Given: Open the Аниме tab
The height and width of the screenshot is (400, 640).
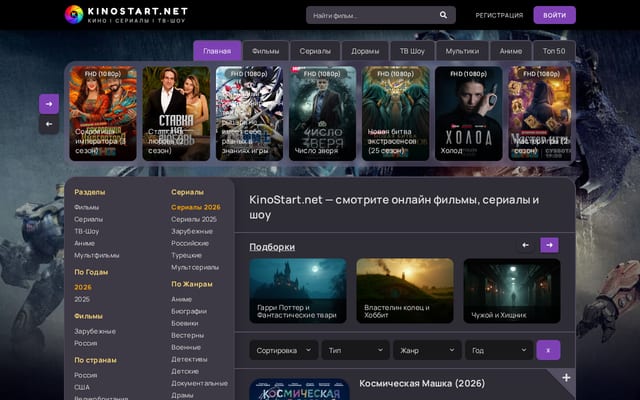Looking at the screenshot, I should coord(511,51).
